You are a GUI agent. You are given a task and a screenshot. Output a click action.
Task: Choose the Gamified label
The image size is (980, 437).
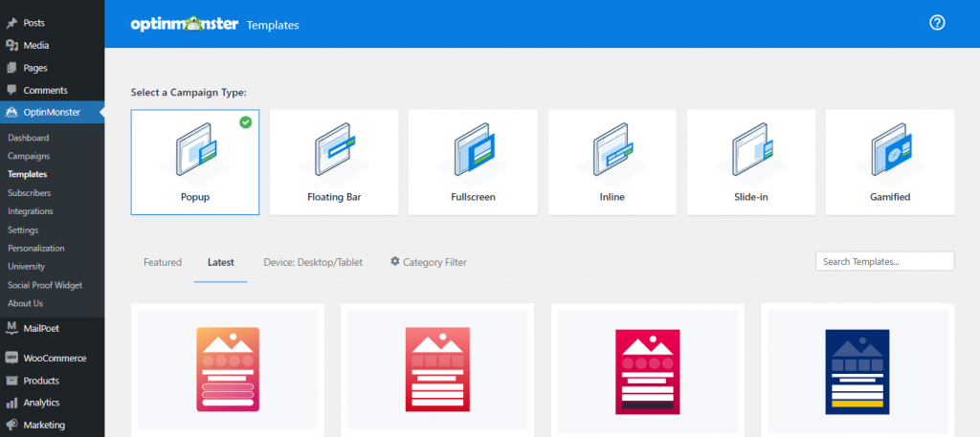[x=890, y=197]
